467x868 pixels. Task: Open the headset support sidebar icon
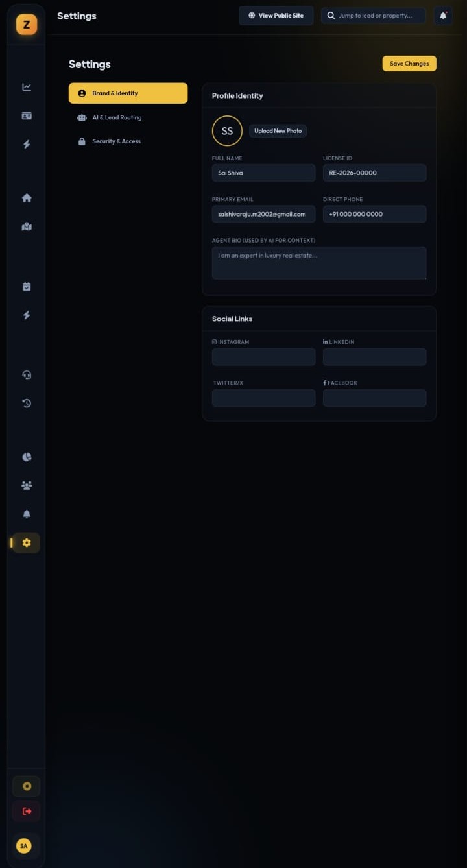coord(27,374)
